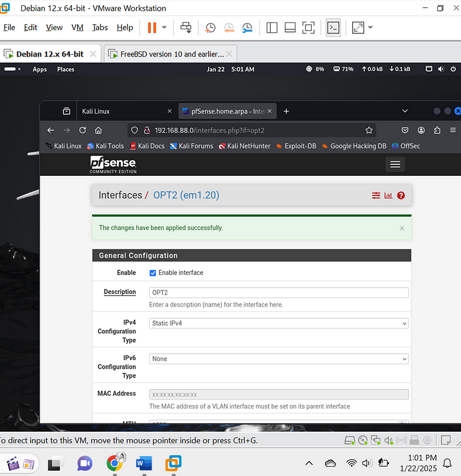Open the Kali Places menu
This screenshot has height=476, width=461.
click(66, 69)
